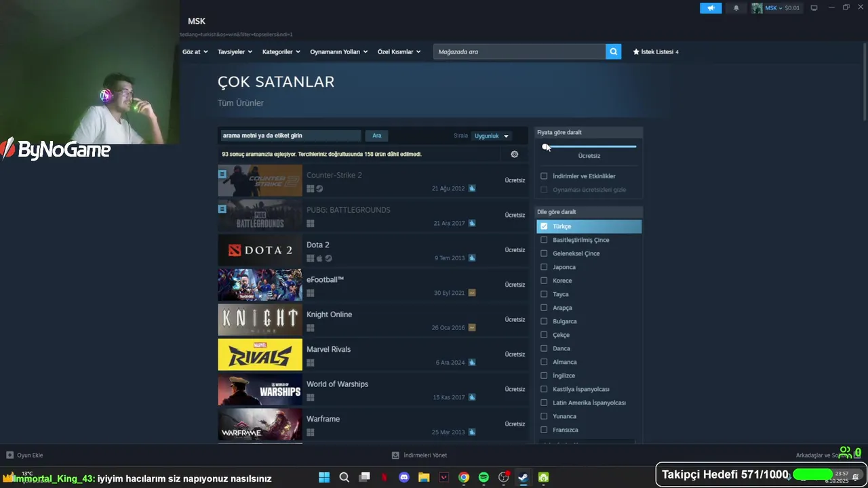Open the Windows Start menu
Viewport: 868px width, 488px height.
324,477
